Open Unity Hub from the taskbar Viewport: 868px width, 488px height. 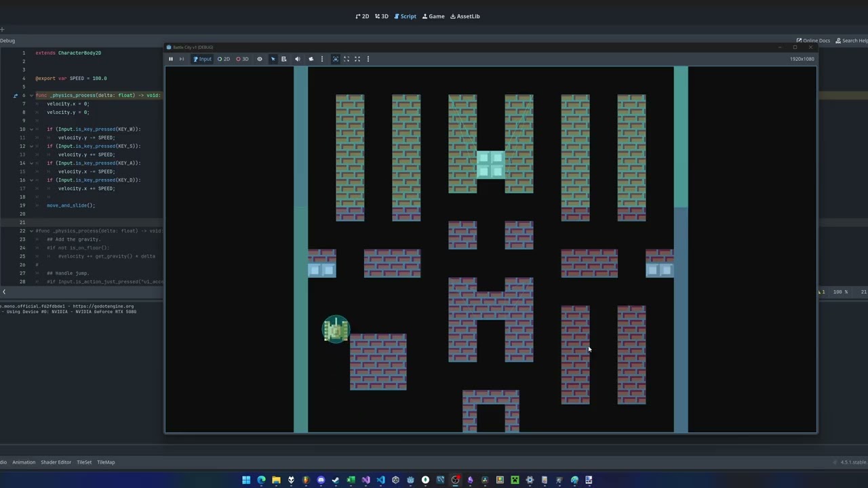tap(395, 480)
